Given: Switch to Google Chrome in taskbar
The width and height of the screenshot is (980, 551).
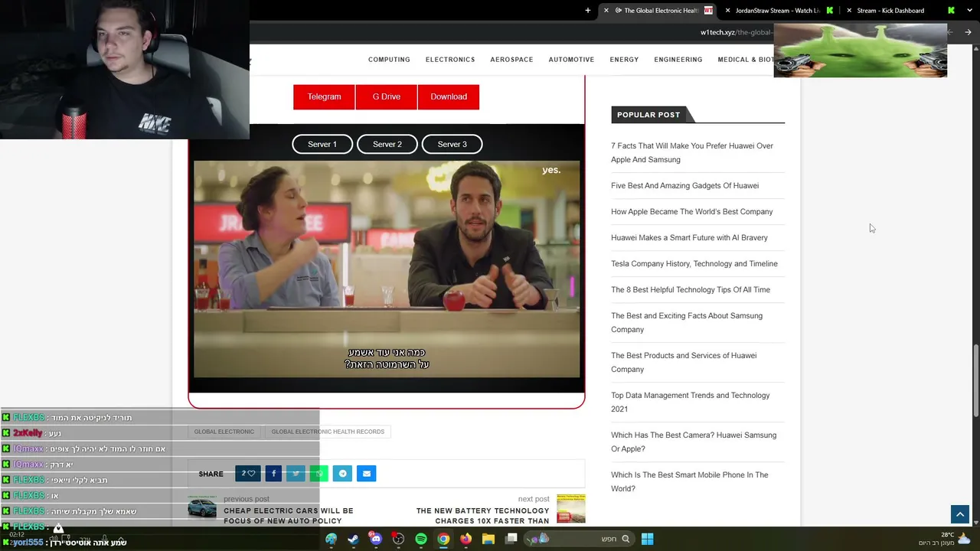Looking at the screenshot, I should pos(443,539).
